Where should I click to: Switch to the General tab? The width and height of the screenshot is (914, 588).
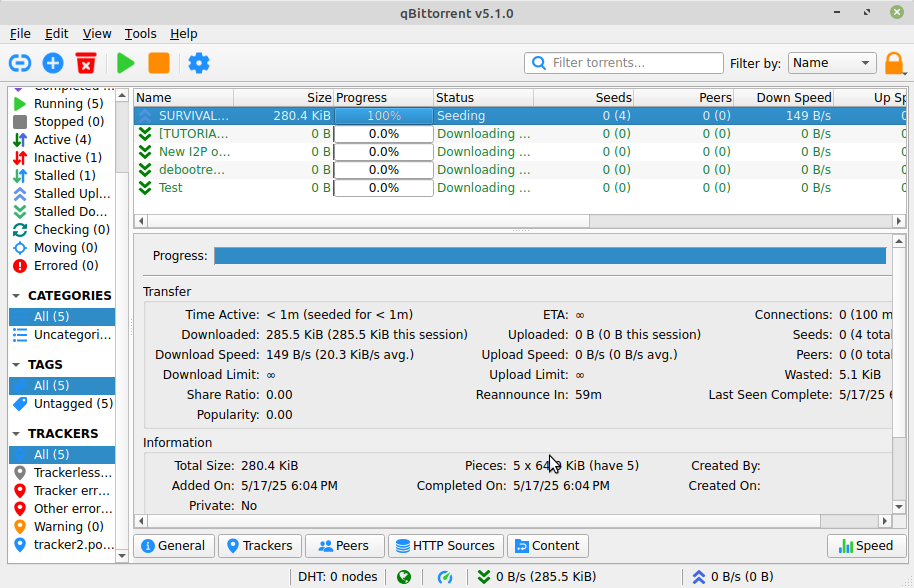pyautogui.click(x=174, y=546)
